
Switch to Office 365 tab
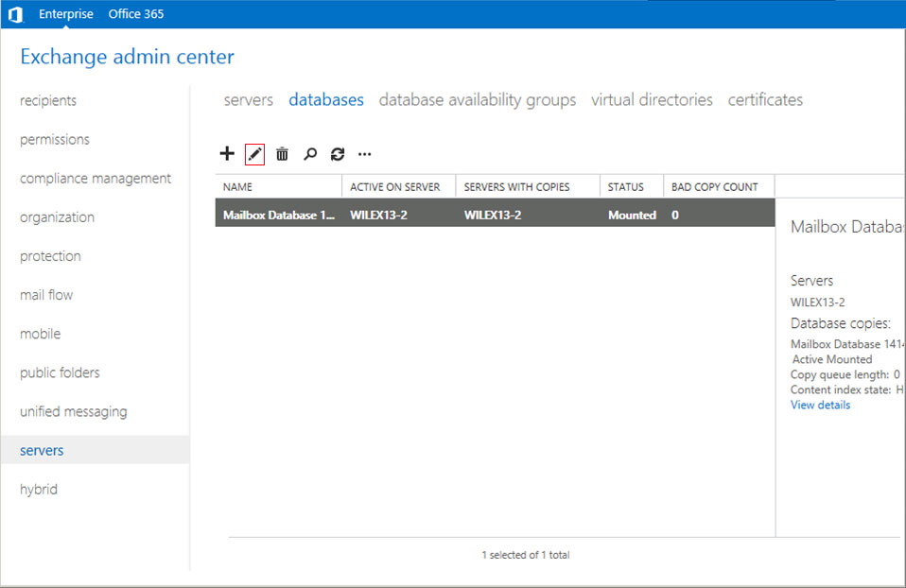136,14
